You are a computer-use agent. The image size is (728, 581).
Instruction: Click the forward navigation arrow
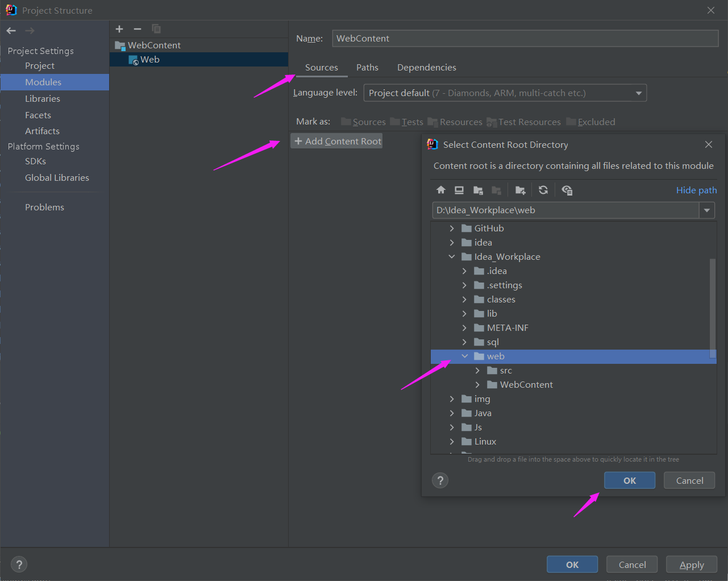(30, 31)
